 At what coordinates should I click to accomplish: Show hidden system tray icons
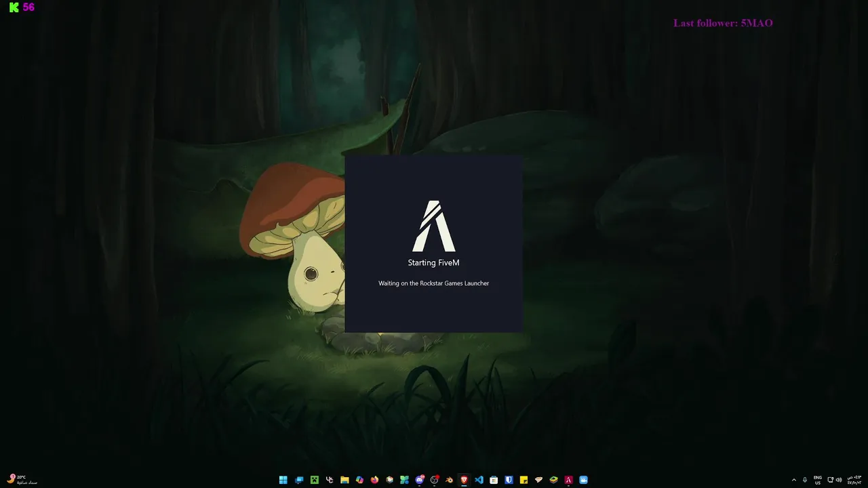[794, 480]
